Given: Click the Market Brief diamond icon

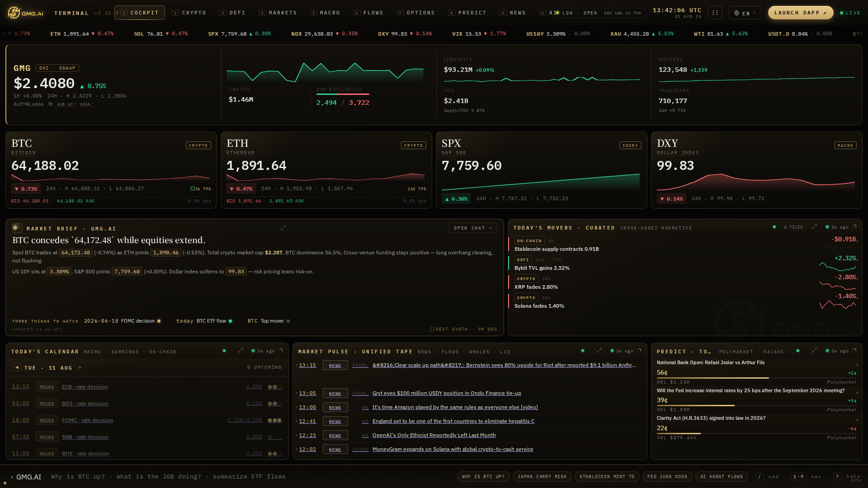Looking at the screenshot, I should 17,228.
